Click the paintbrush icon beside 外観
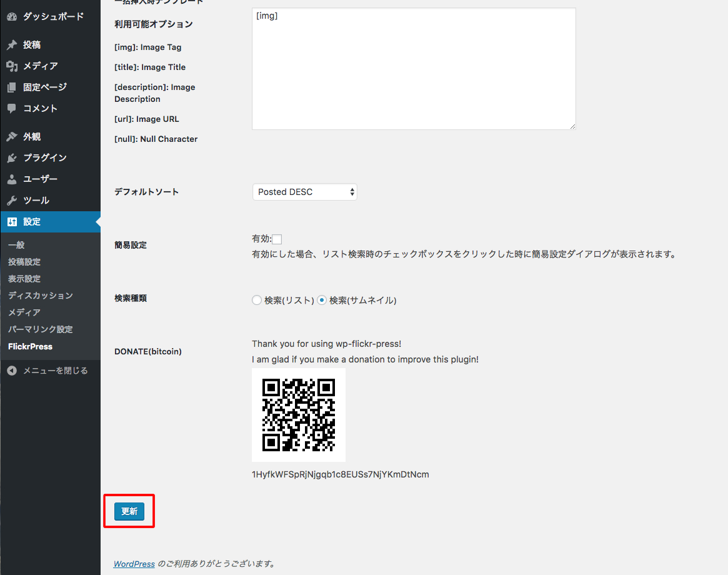Image resolution: width=728 pixels, height=575 pixels. point(12,136)
